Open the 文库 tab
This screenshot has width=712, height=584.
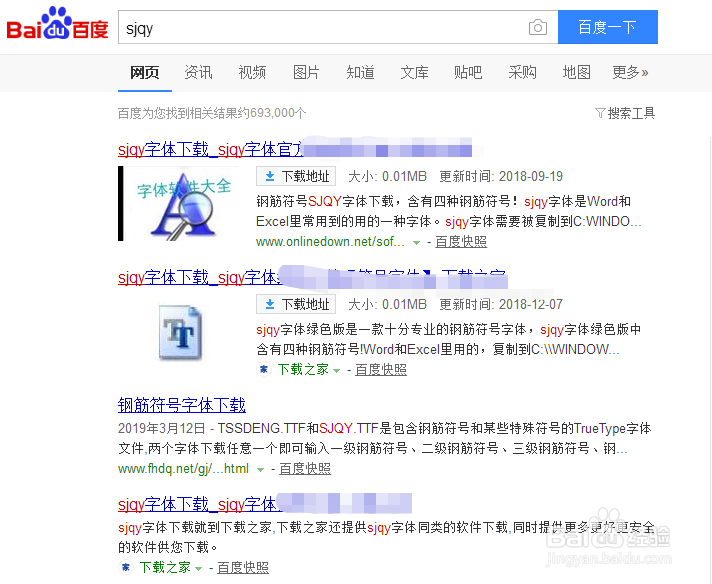[x=414, y=72]
